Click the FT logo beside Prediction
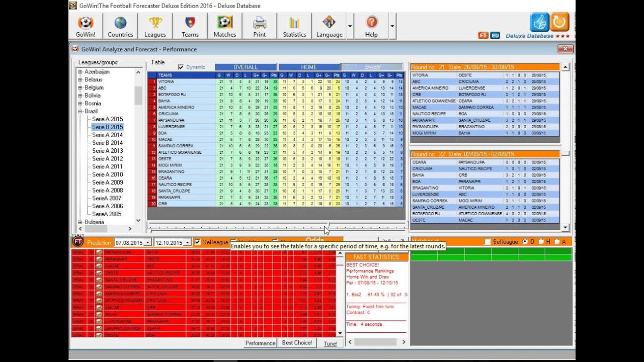Screen dimensions: 644x362 pos(77,242)
